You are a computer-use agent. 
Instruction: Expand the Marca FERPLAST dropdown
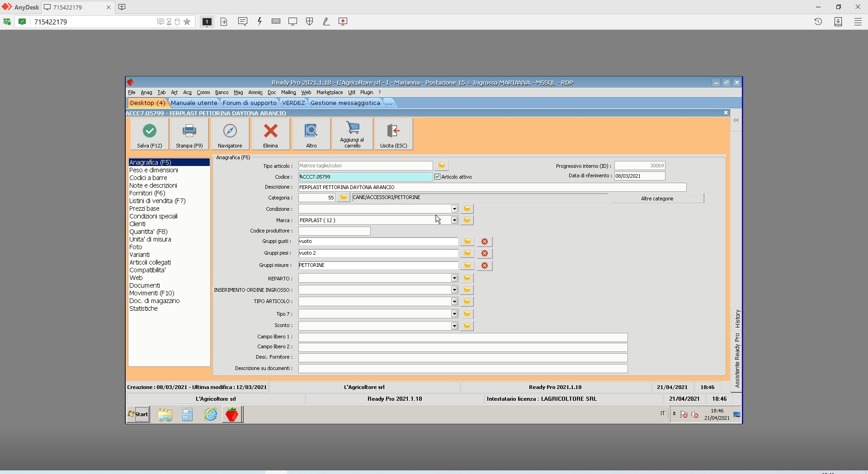click(454, 220)
